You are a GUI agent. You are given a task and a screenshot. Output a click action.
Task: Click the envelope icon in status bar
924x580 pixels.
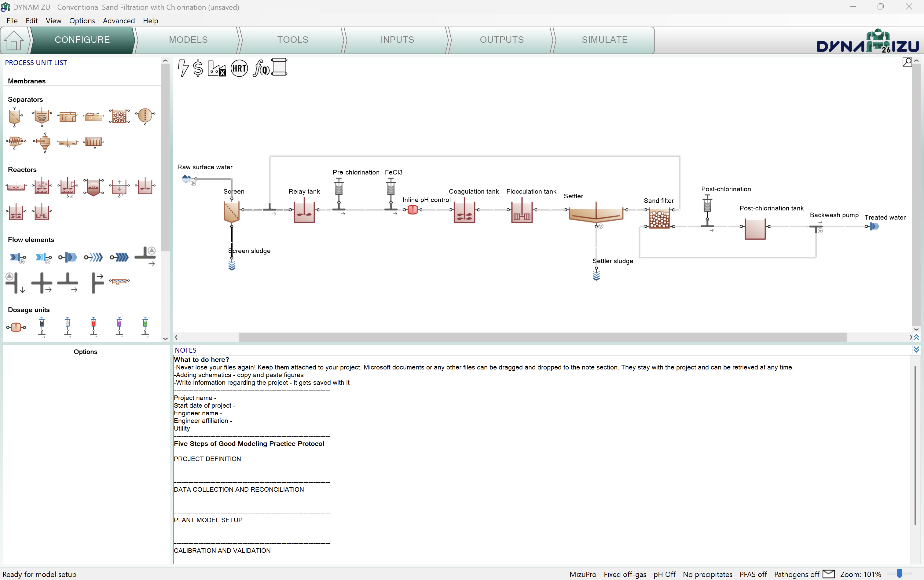pos(828,574)
